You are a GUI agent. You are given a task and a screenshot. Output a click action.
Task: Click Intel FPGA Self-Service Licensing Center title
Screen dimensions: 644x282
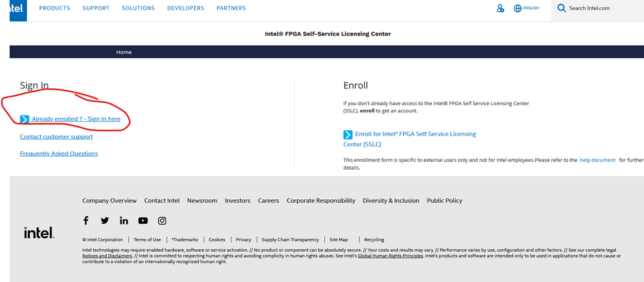pyautogui.click(x=327, y=34)
